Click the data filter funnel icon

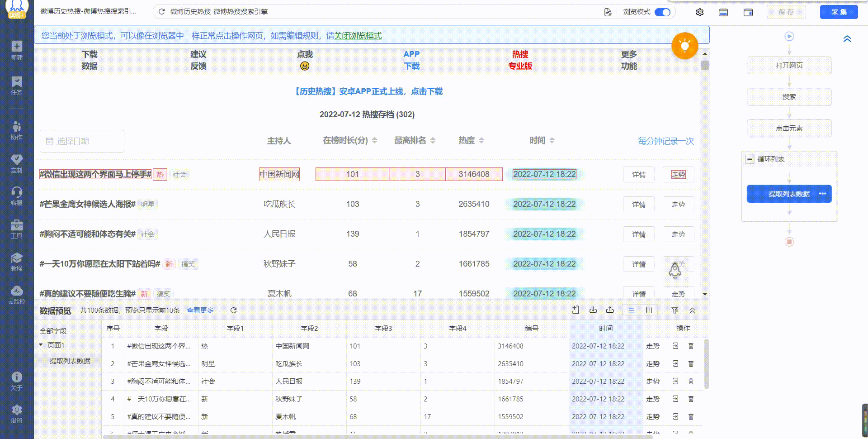(675, 310)
